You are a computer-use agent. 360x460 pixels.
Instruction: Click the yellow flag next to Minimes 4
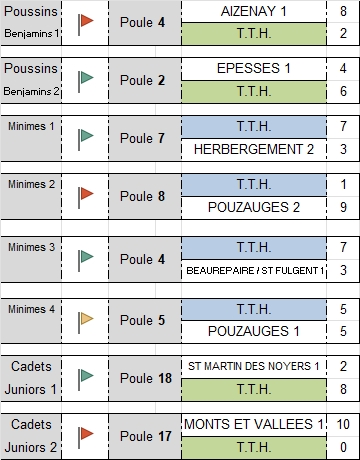(86, 322)
